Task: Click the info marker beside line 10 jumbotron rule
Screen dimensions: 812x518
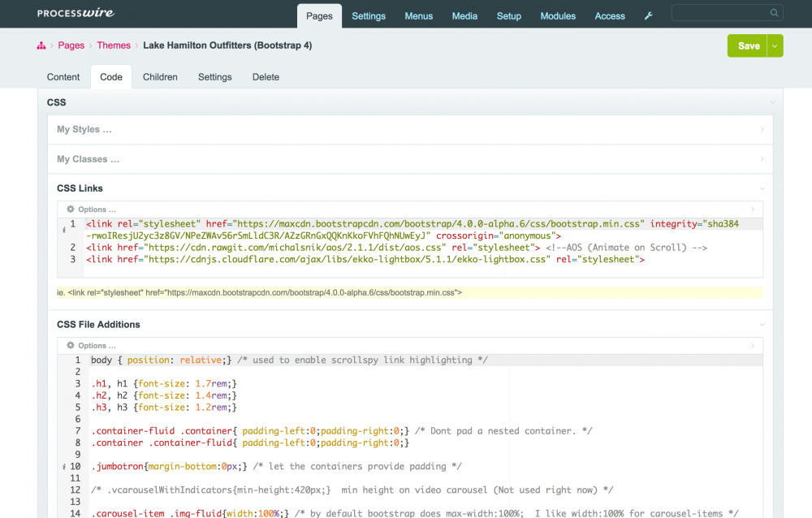Action: [x=64, y=467]
